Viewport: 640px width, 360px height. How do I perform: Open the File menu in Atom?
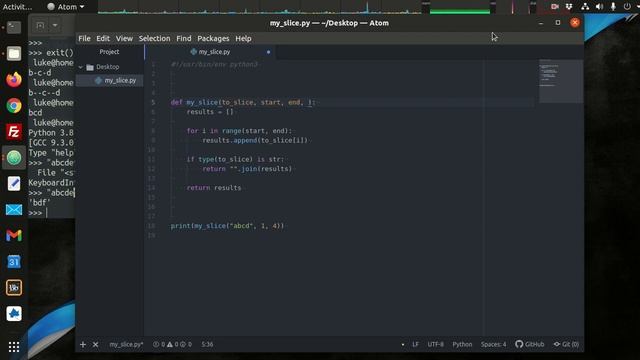[84, 38]
